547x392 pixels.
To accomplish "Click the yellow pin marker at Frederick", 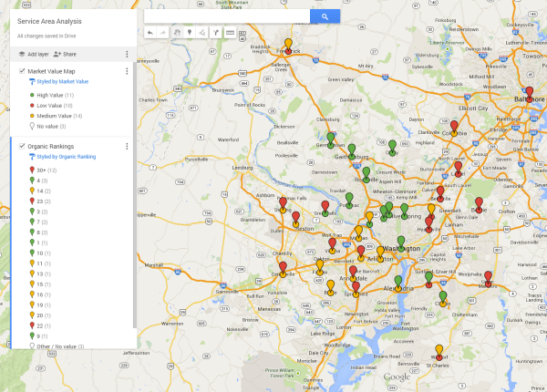I will [288, 44].
